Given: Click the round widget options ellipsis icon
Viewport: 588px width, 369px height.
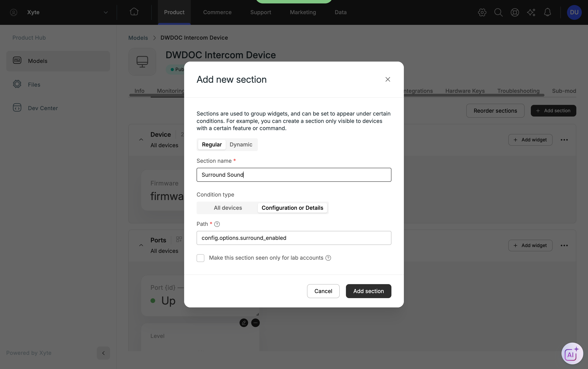Looking at the screenshot, I should pos(255,323).
